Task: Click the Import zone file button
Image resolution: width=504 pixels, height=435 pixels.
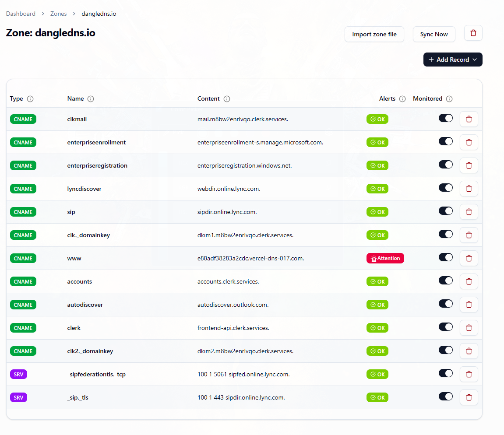Action: [374, 34]
